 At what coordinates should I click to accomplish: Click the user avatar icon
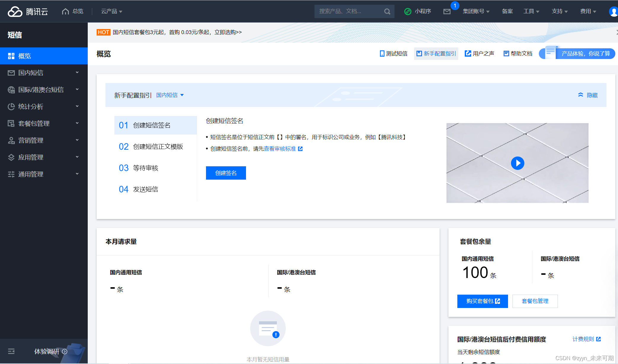click(x=613, y=11)
